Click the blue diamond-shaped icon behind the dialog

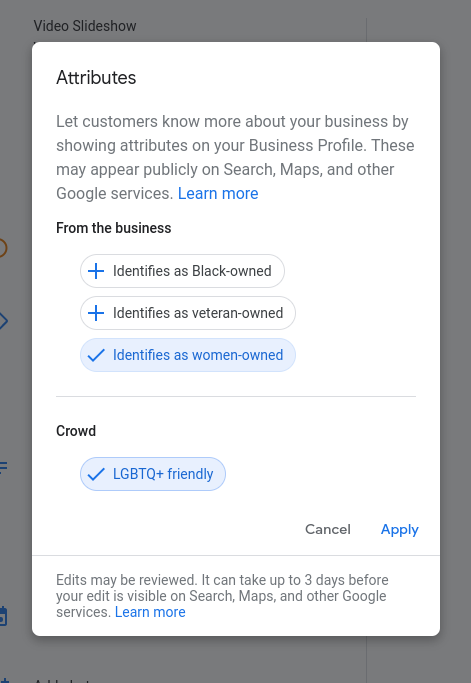(3, 321)
